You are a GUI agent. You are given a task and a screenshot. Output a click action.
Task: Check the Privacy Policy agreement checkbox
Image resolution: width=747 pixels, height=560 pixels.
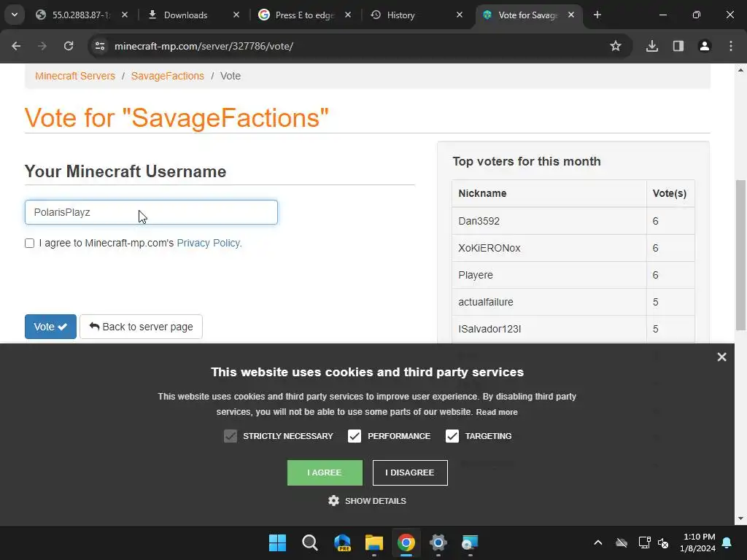(x=29, y=244)
